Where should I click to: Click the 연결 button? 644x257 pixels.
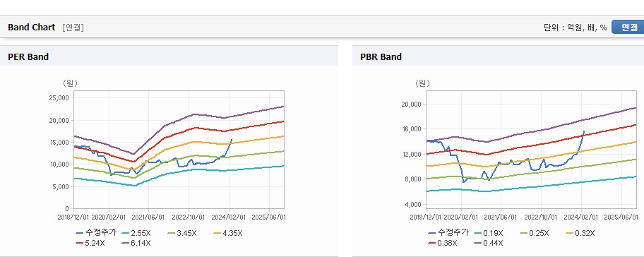[628, 28]
